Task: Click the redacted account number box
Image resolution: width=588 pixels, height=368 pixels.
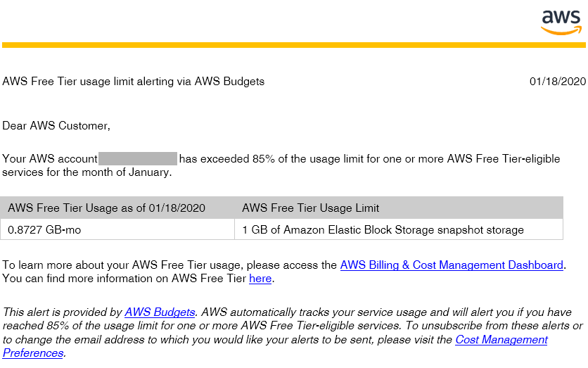Action: [x=138, y=159]
